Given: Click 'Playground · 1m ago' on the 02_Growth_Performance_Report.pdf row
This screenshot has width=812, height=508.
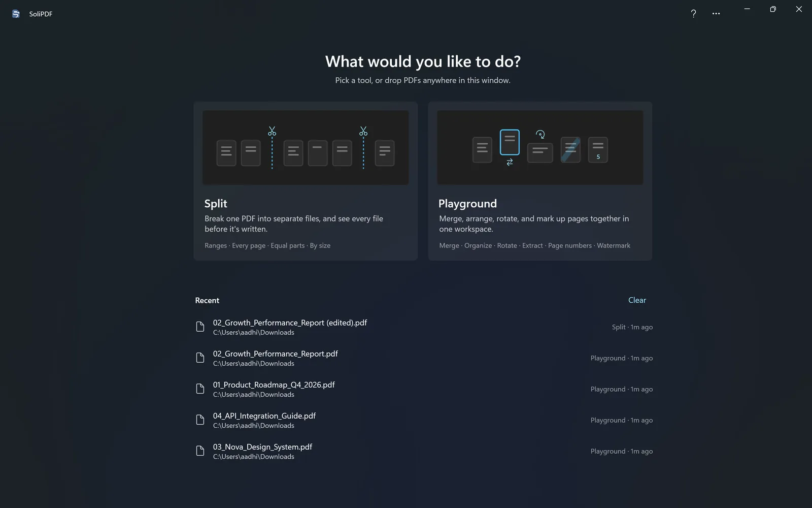Looking at the screenshot, I should coord(622,358).
